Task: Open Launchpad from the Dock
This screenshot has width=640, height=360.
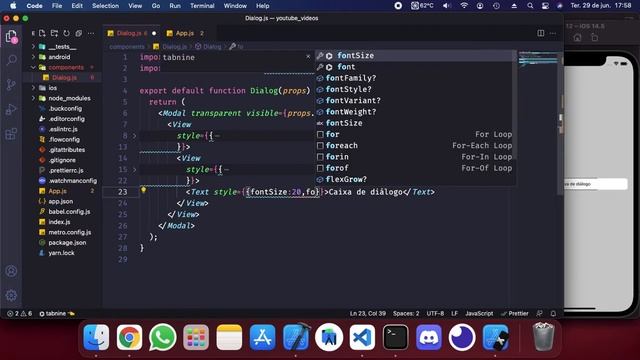Action: coord(196,338)
